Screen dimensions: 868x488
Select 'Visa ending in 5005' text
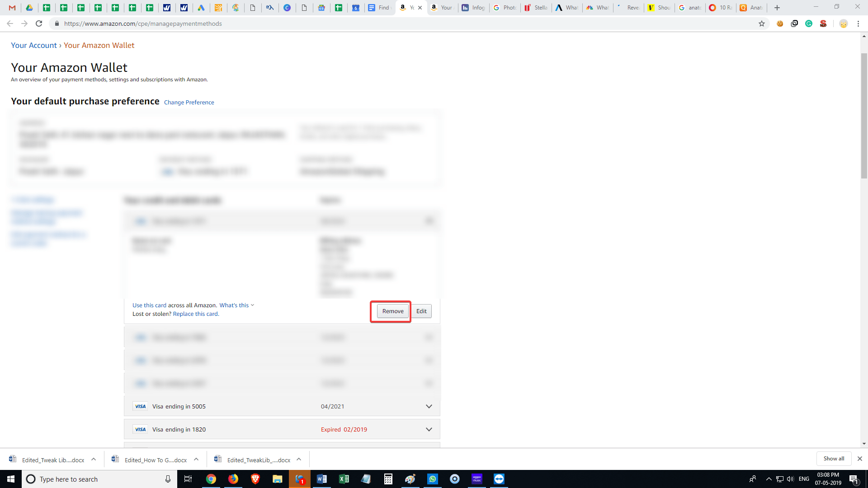tap(179, 407)
